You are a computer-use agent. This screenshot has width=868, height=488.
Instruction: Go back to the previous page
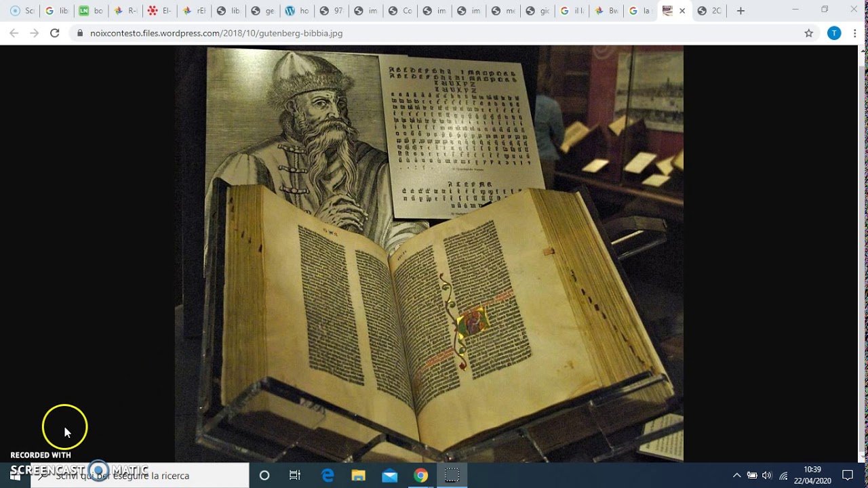point(14,33)
